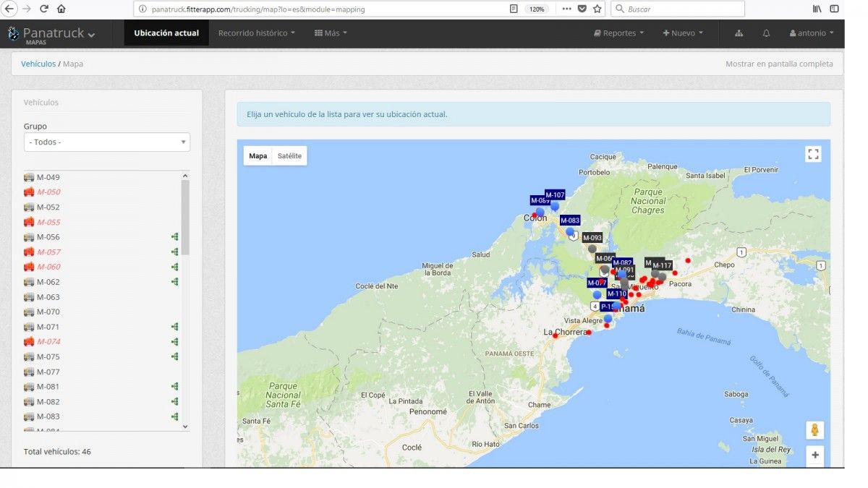Click the notifications bell icon

tap(766, 33)
